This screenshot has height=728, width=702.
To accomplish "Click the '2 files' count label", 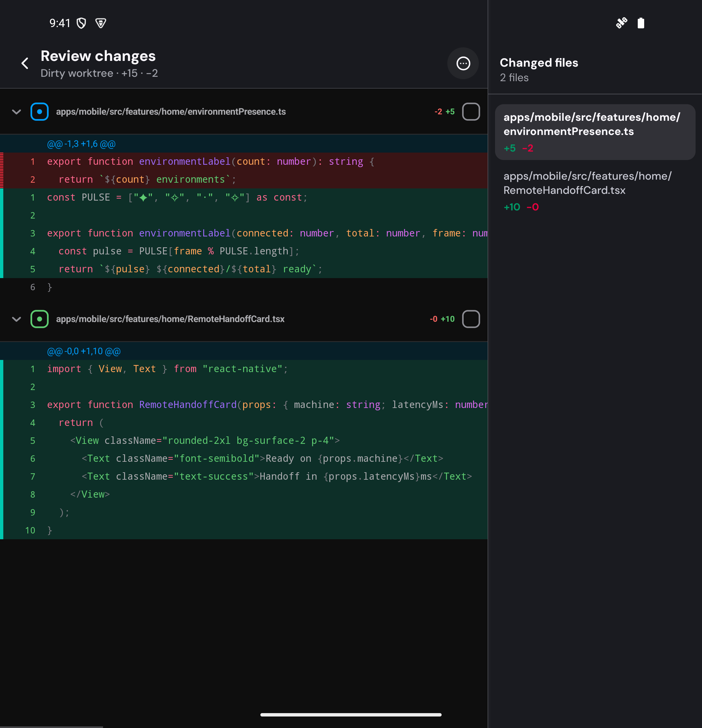I will point(514,77).
